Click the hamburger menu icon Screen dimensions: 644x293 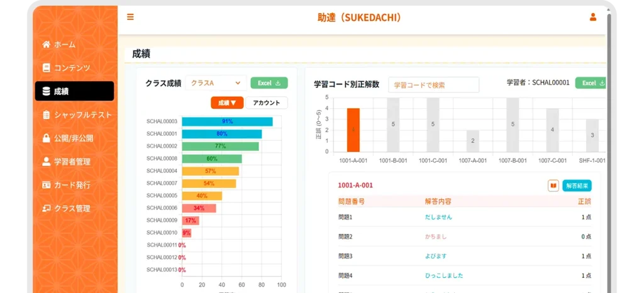pyautogui.click(x=130, y=17)
